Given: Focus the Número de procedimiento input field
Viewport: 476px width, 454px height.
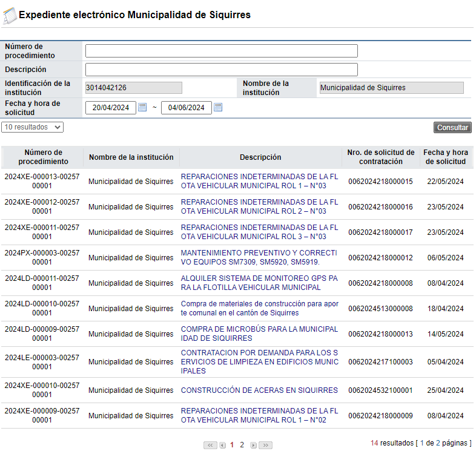Looking at the screenshot, I should click(221, 51).
